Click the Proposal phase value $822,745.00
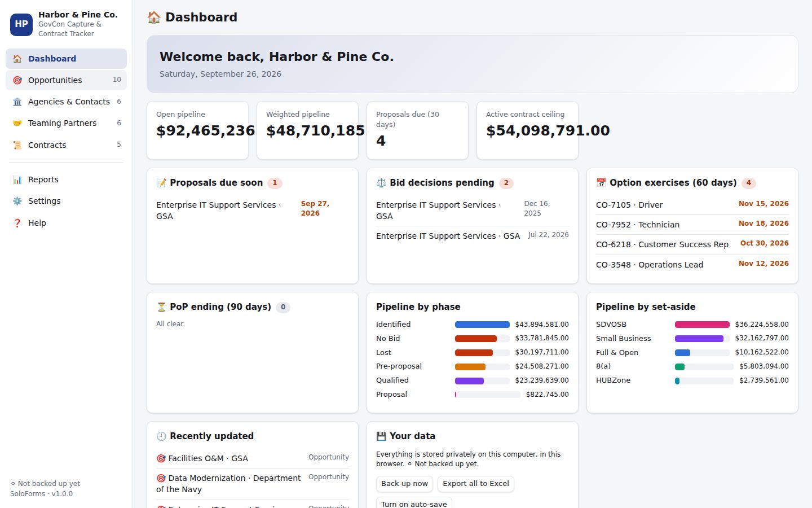812x508 pixels. [548, 395]
